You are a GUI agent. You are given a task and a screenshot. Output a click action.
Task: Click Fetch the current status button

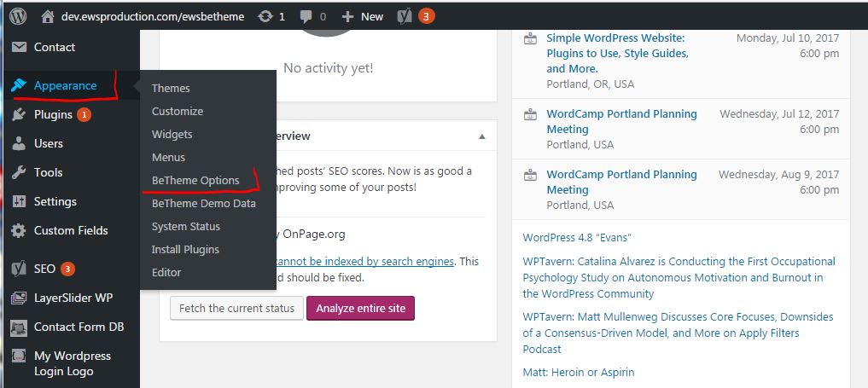tap(236, 309)
